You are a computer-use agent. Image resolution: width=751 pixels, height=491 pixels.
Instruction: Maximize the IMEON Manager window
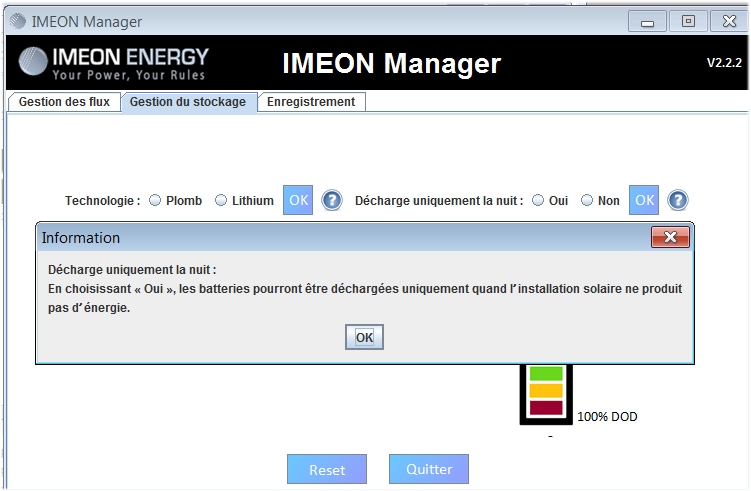[688, 22]
